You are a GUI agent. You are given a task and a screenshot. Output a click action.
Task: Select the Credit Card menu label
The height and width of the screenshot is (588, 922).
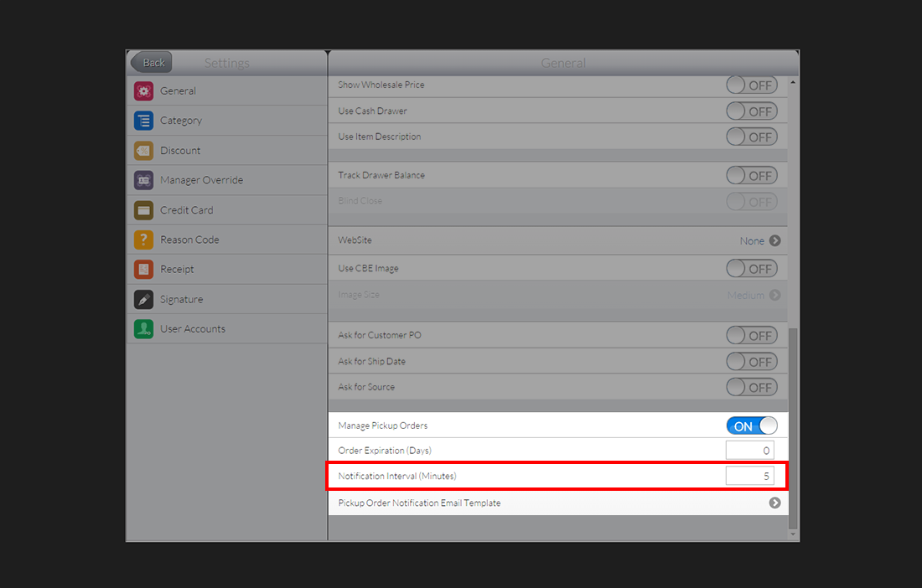187,210
